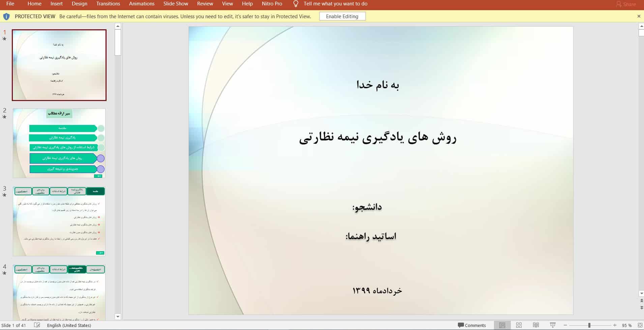
Task: Click slide area scroll up arrow
Action: 641,26
